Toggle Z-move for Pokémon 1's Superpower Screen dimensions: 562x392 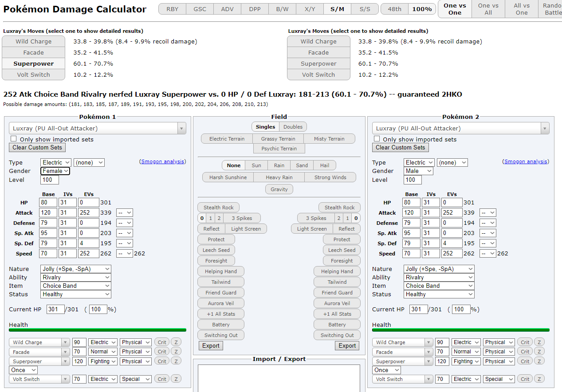point(176,361)
